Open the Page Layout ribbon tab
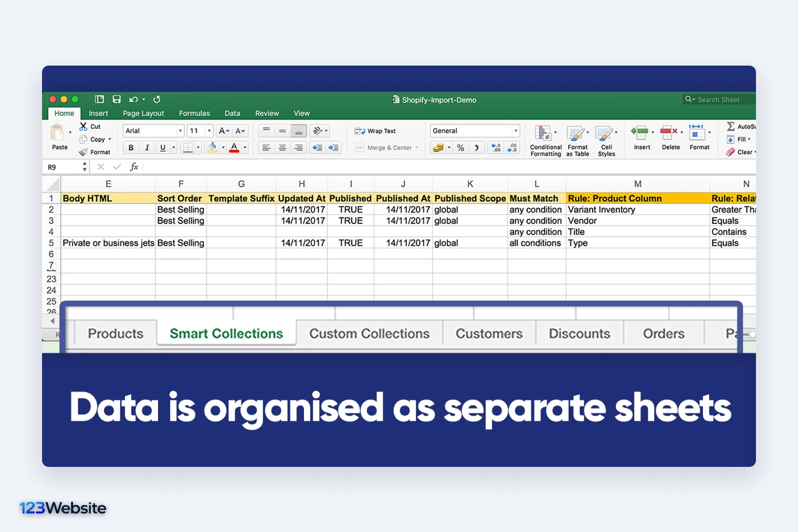The image size is (798, 532). 143,113
